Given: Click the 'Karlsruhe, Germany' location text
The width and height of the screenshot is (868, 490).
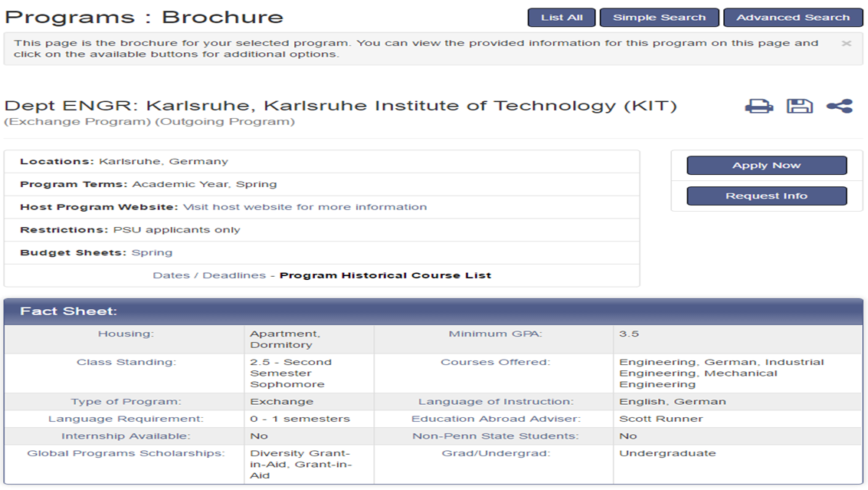Looking at the screenshot, I should [x=163, y=161].
